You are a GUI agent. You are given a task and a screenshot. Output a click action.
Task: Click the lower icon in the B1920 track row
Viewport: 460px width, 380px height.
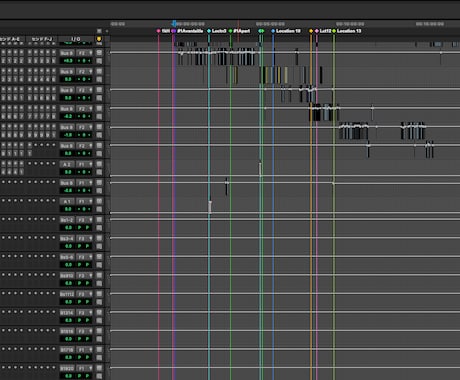point(99,376)
